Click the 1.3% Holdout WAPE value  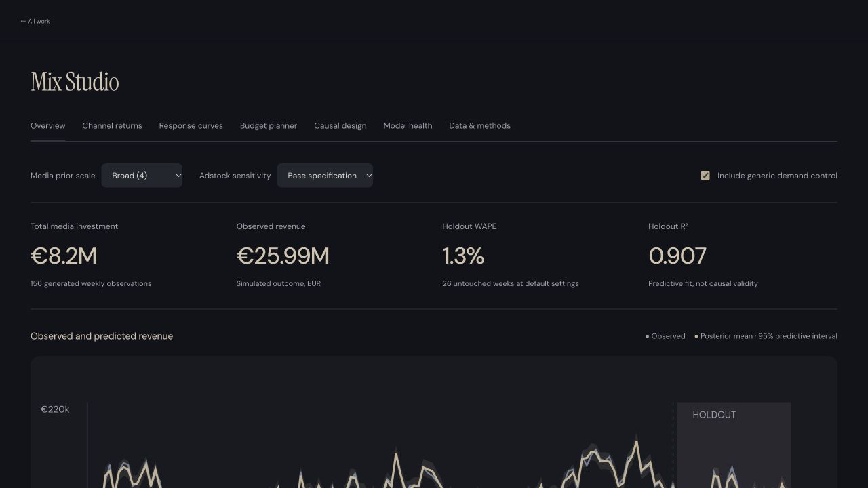click(463, 256)
